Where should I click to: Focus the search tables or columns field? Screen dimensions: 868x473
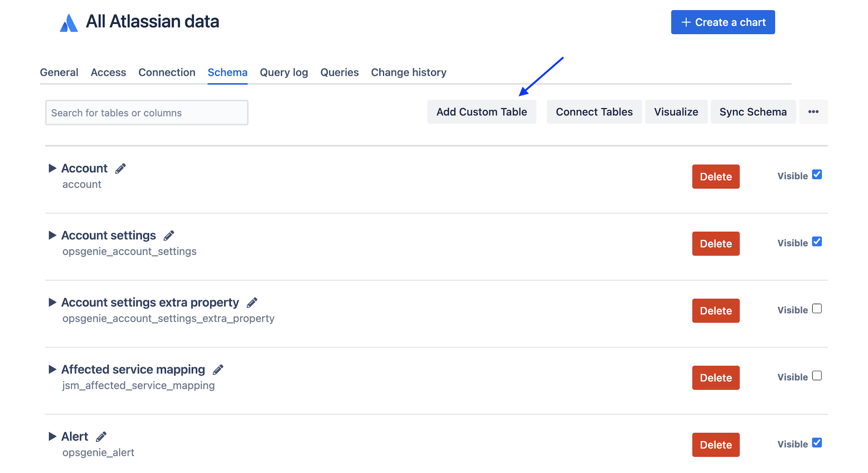click(x=147, y=113)
